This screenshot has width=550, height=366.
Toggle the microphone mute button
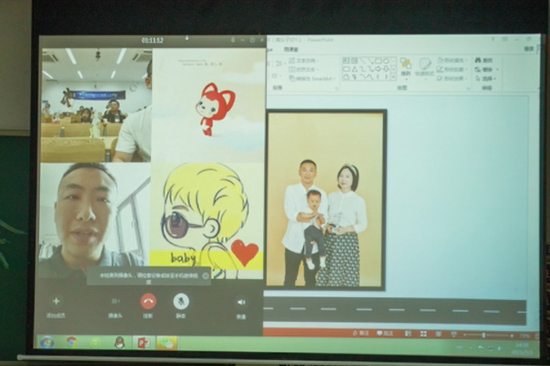(181, 301)
